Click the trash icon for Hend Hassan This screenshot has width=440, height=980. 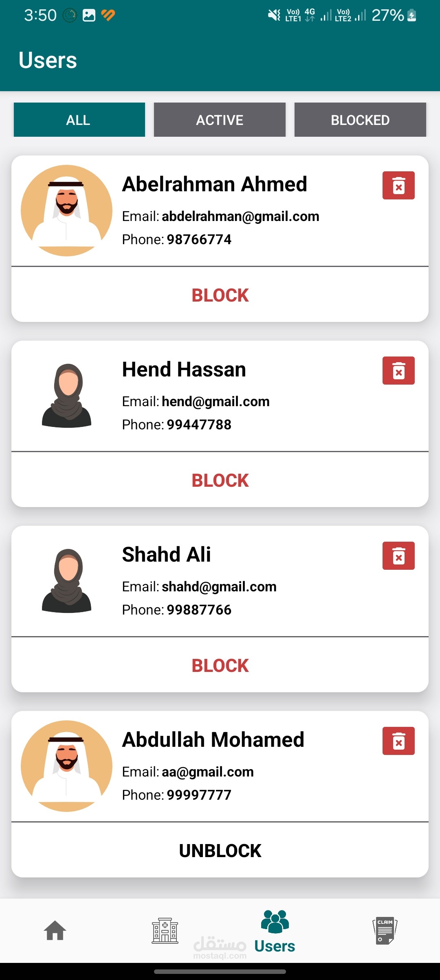(x=398, y=371)
